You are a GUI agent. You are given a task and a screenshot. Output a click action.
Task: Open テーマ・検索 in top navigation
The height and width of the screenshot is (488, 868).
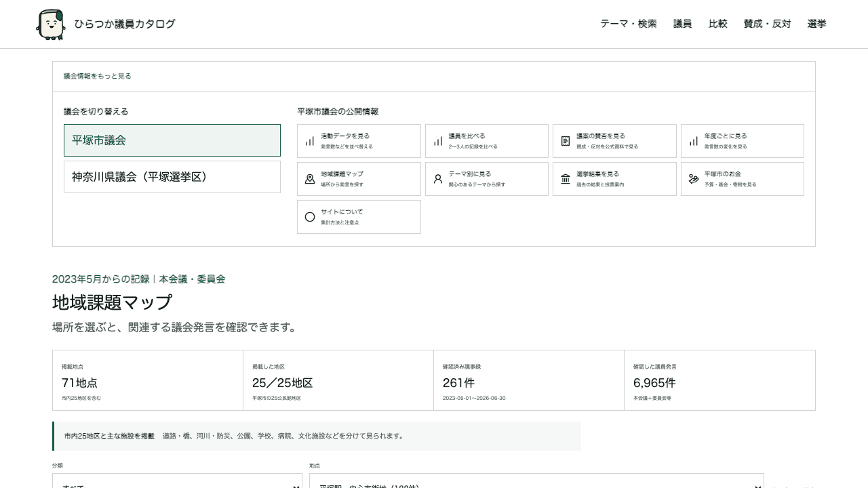pos(629,24)
